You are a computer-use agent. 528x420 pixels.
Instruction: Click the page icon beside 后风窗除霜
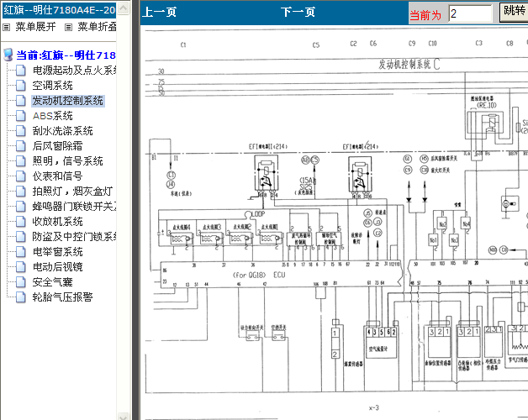tap(21, 145)
